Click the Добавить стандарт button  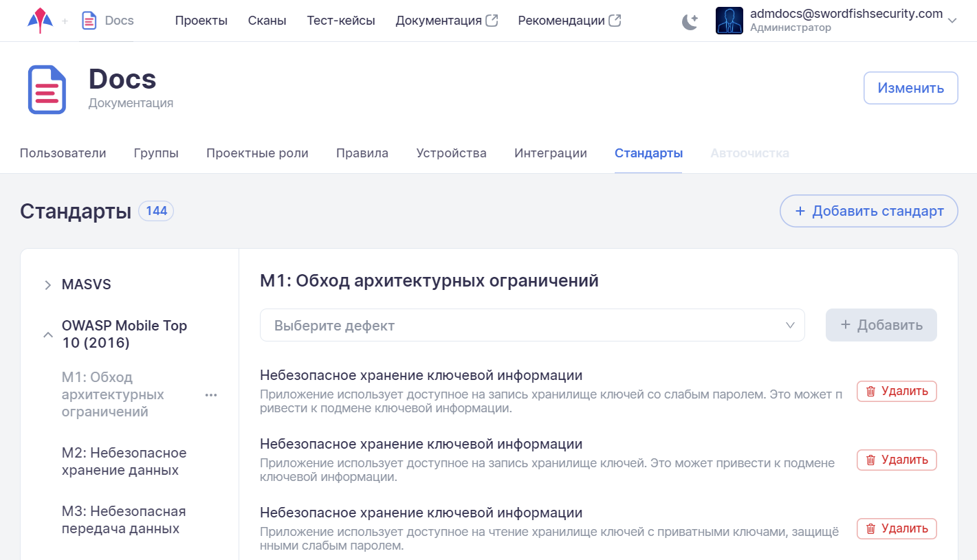868,211
